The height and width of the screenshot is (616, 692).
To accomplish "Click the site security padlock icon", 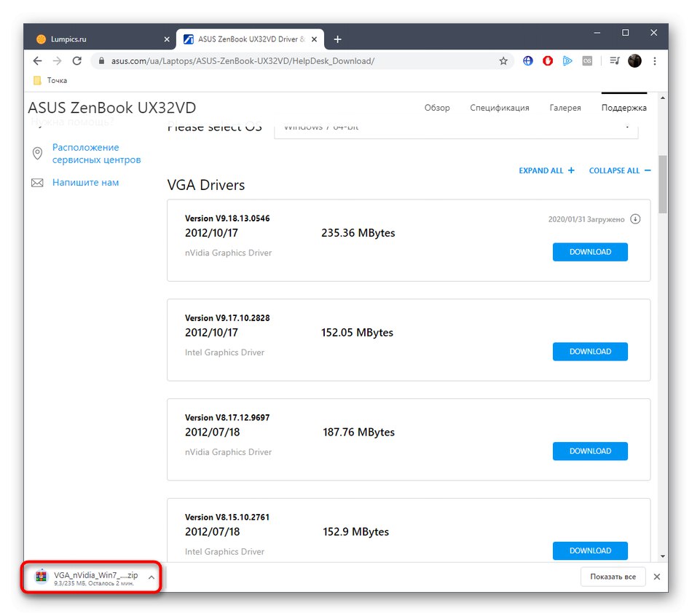I will point(101,61).
